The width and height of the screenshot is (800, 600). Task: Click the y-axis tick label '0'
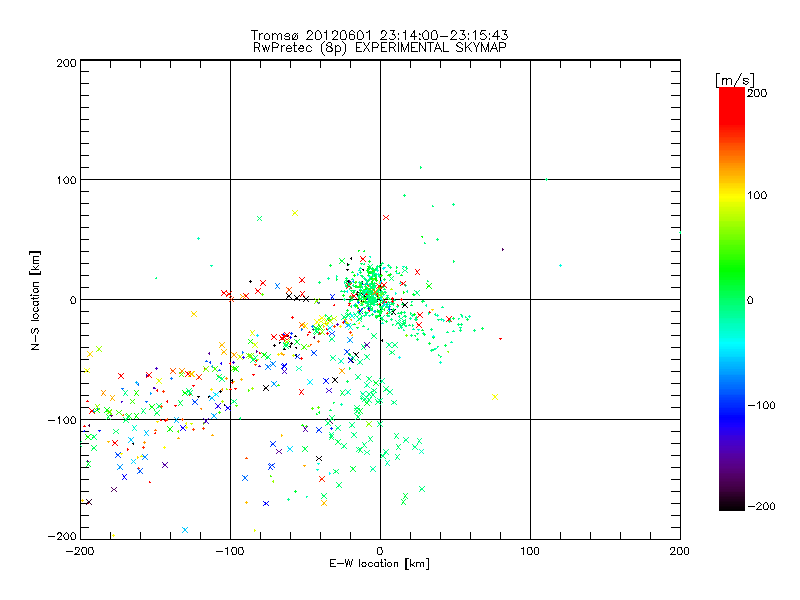(x=73, y=300)
